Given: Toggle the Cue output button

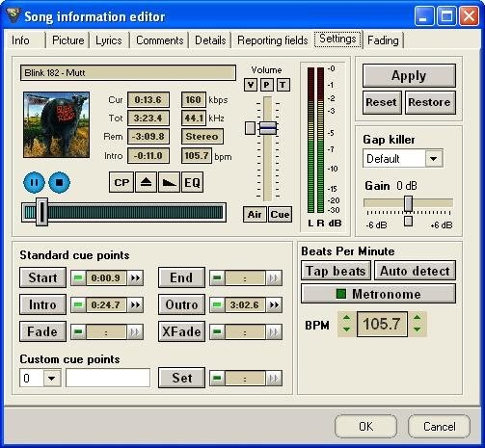Looking at the screenshot, I should [x=280, y=214].
